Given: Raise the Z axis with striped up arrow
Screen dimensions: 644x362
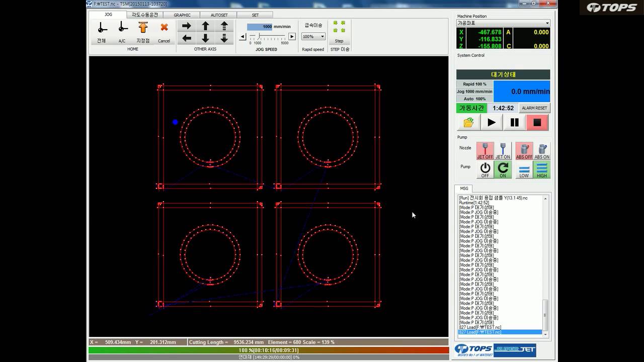Looking at the screenshot, I should (224, 26).
